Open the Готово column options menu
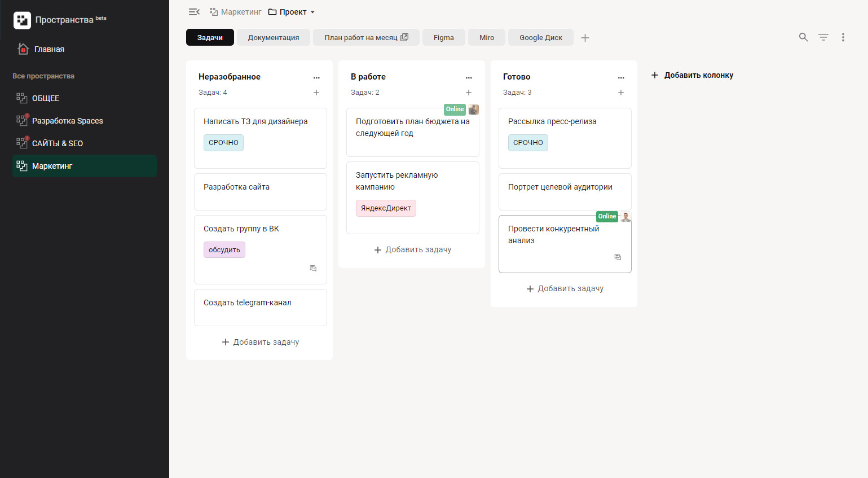The width and height of the screenshot is (868, 478). pos(621,77)
